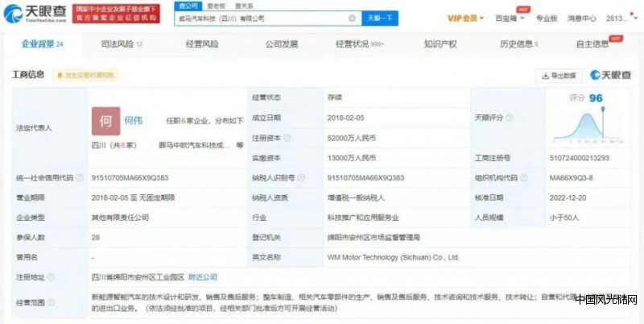Switch to the 司法风险 tab
This screenshot has height=324, width=644.
122,44
